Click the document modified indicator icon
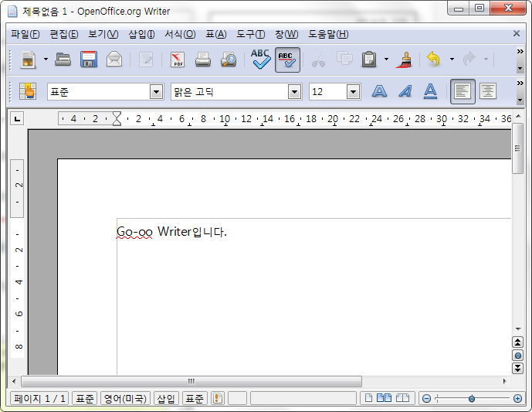Screen dimensions: 532x412 pos(218,398)
